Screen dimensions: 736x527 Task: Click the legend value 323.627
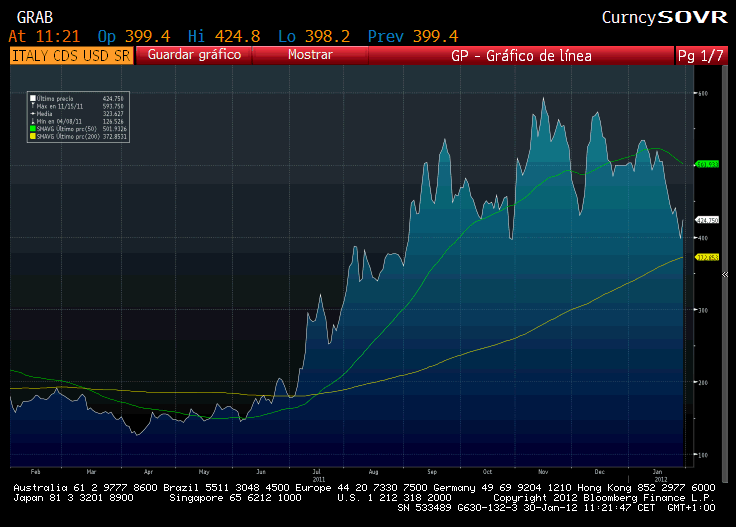click(113, 114)
